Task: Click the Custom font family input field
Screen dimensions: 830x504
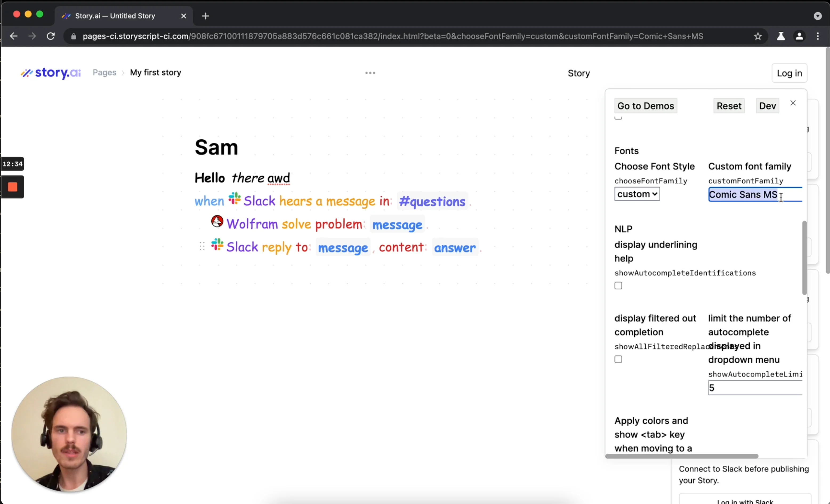Action: (x=755, y=195)
